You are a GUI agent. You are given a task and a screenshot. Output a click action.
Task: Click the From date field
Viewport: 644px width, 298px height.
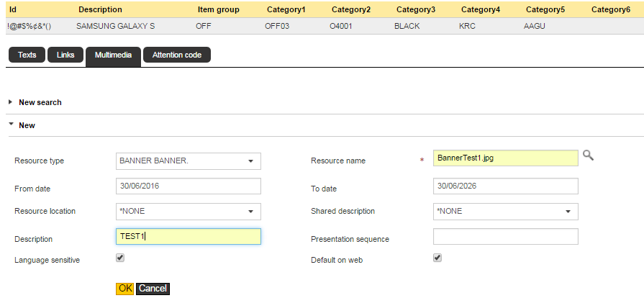(188, 186)
